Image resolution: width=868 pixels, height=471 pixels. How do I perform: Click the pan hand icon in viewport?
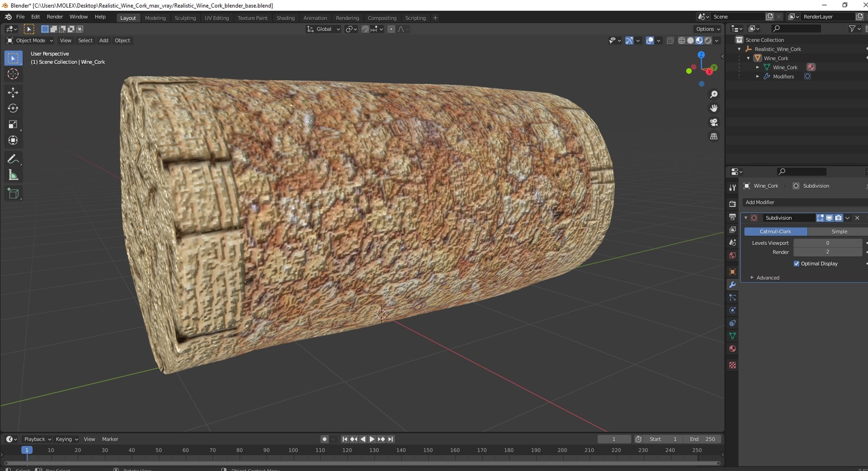[714, 108]
